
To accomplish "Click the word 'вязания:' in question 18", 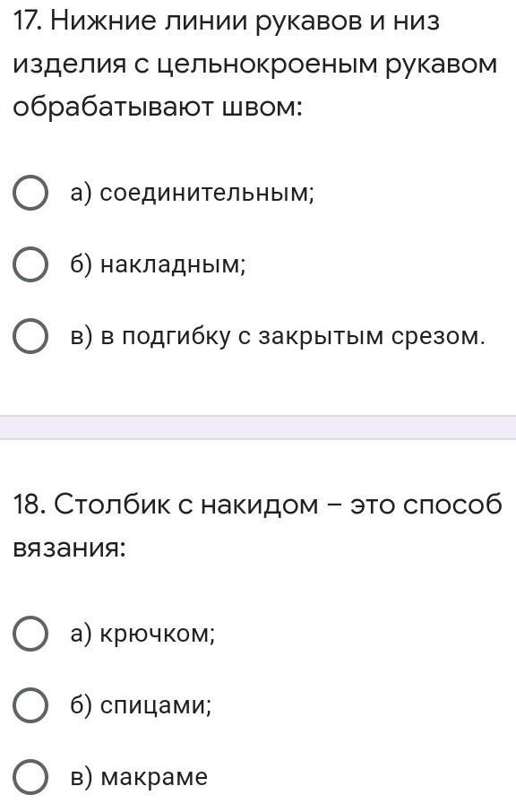I will click(69, 548).
